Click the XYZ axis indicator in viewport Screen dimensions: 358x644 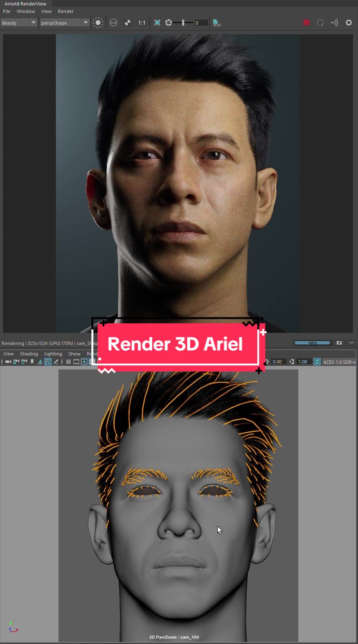13,627
